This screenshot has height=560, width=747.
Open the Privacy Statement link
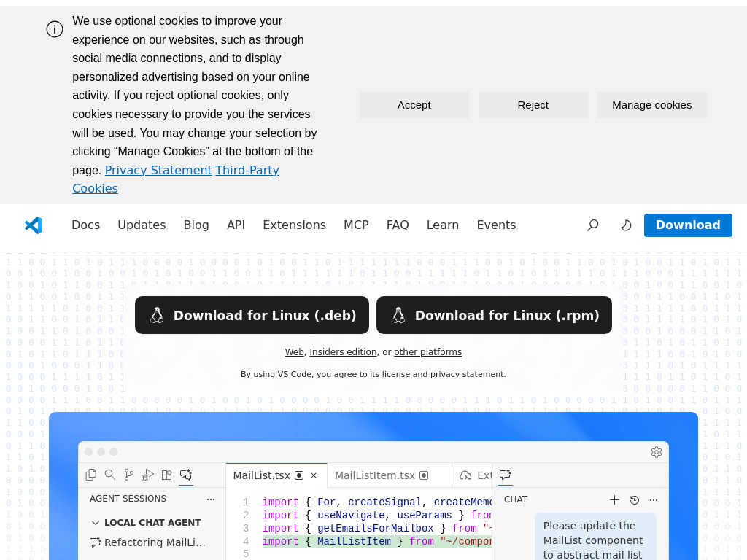tap(158, 170)
